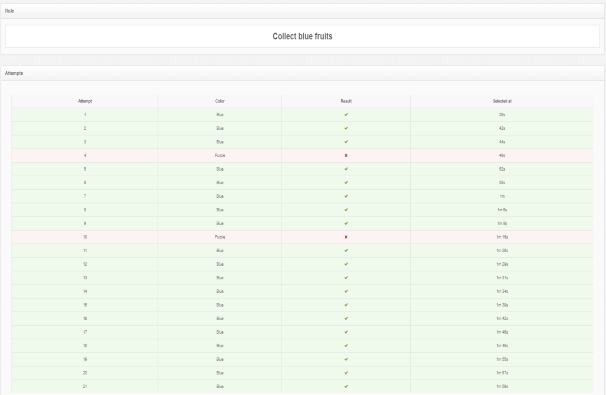Viewport: 606px width, 395px height.
Task: Select the Purple color cell in attempt 4
Action: (x=220, y=155)
